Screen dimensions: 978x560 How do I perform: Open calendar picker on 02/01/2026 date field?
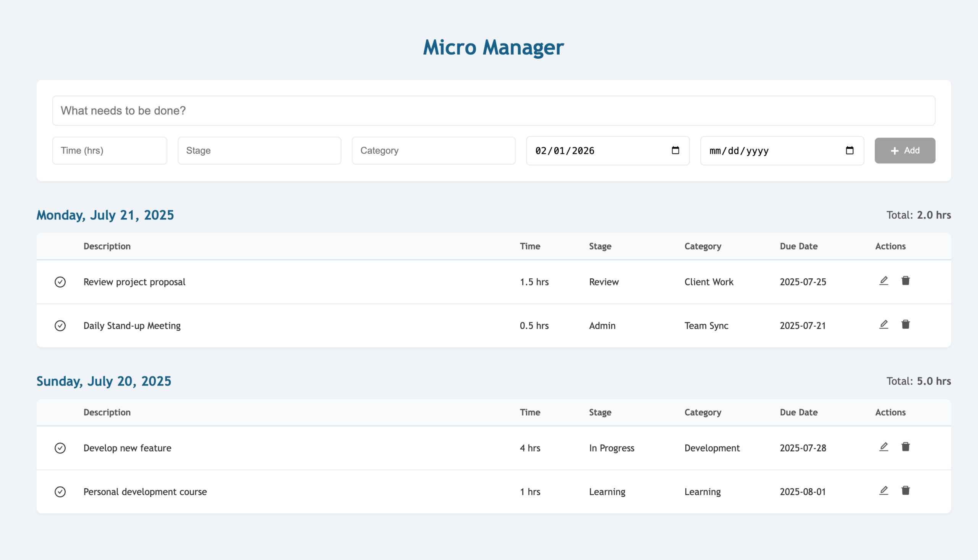pos(675,150)
